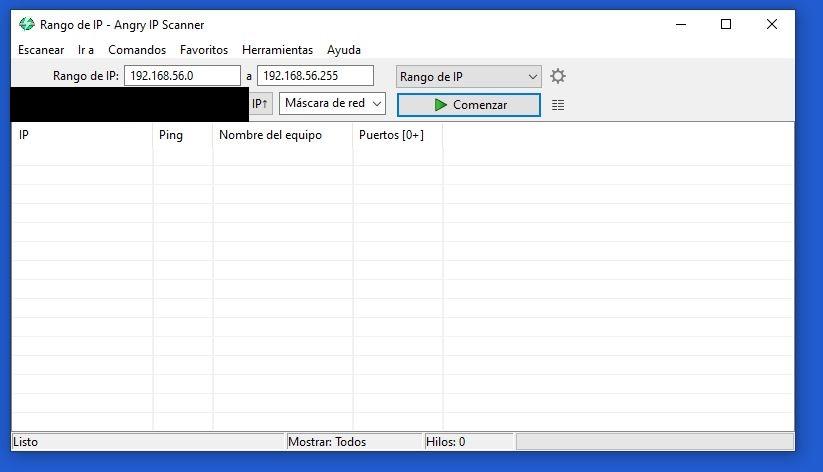Open the Favoritos menu
The height and width of the screenshot is (472, 823).
(x=204, y=50)
